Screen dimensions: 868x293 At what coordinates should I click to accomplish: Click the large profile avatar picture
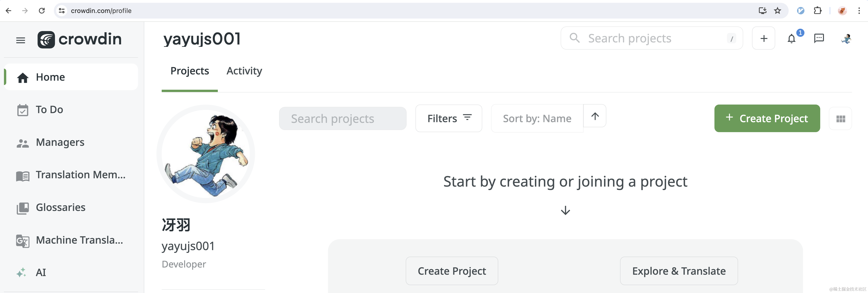pos(206,154)
